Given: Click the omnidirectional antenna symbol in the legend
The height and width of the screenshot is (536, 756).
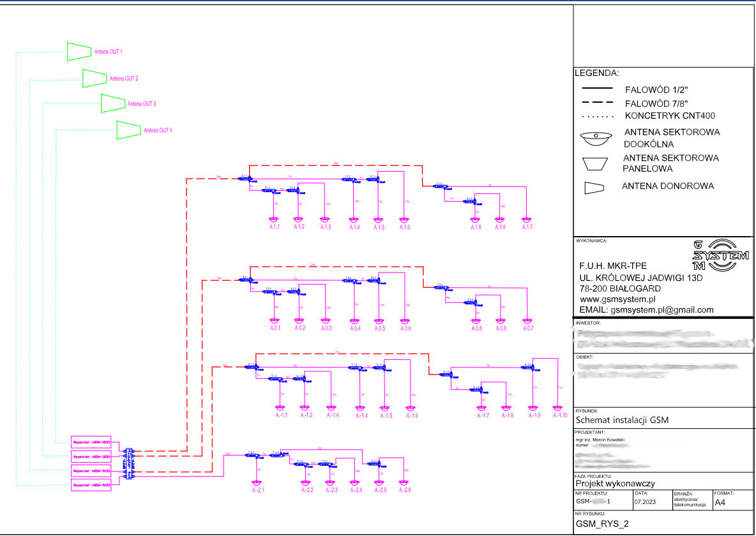Looking at the screenshot, I should [x=595, y=137].
